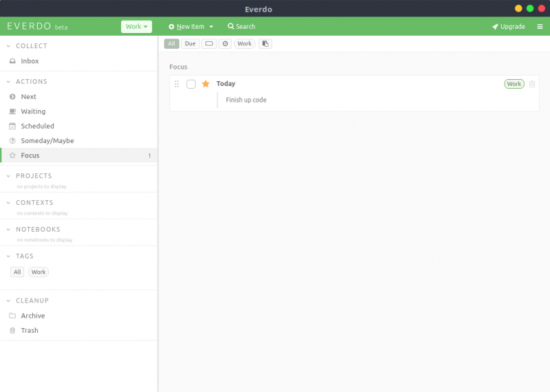Open the Trash in Cleanup section
Screen dimensions: 550x392
30,331
